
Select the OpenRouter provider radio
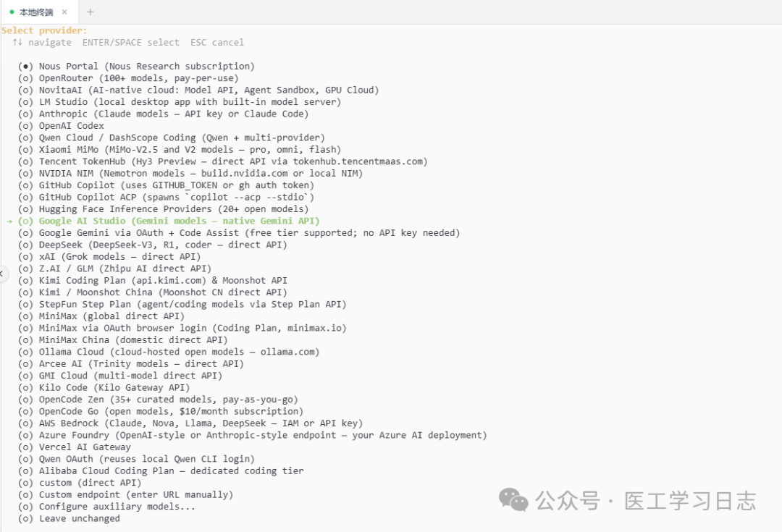click(x=128, y=78)
